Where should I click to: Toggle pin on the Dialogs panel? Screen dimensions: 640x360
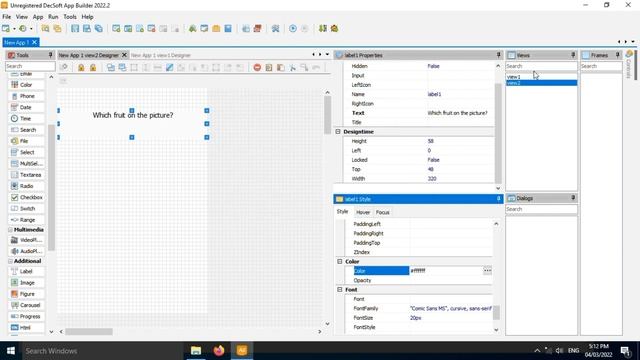pos(573,198)
